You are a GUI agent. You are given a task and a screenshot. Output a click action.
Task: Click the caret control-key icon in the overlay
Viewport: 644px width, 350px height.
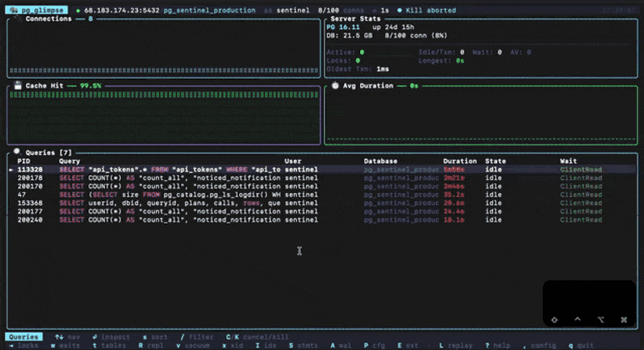578,319
